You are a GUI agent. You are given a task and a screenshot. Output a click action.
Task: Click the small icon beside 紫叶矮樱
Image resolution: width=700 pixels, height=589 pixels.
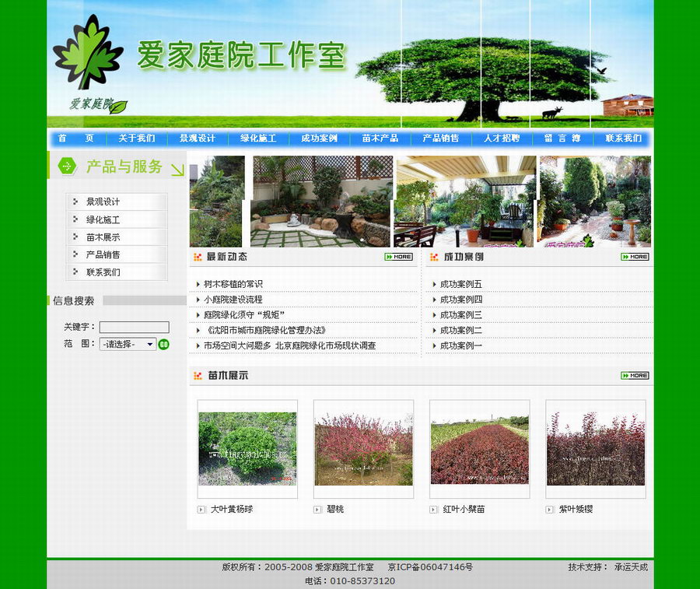tap(551, 510)
